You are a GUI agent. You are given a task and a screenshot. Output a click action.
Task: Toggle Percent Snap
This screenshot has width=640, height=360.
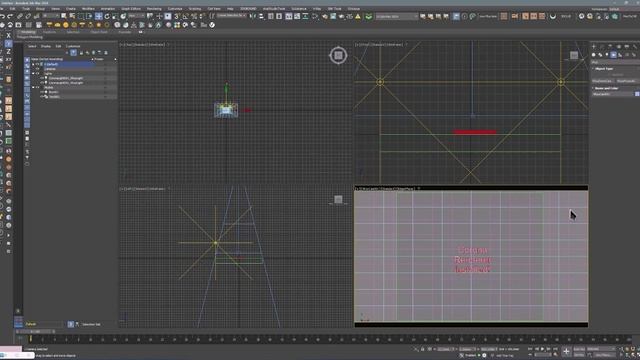tap(194, 16)
